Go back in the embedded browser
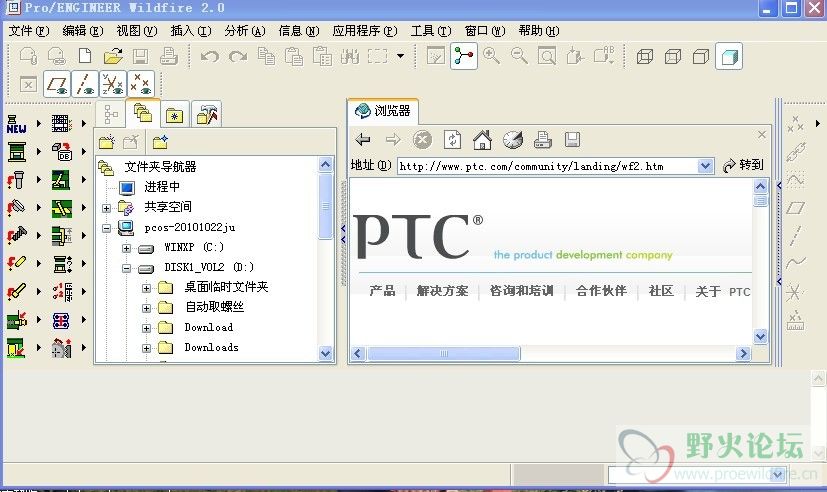Image resolution: width=827 pixels, height=492 pixels. tap(363, 140)
